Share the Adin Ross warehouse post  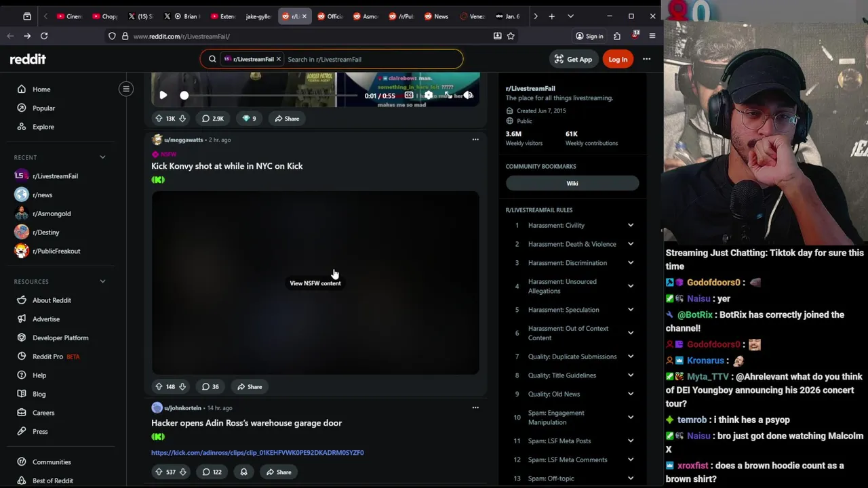pos(278,472)
